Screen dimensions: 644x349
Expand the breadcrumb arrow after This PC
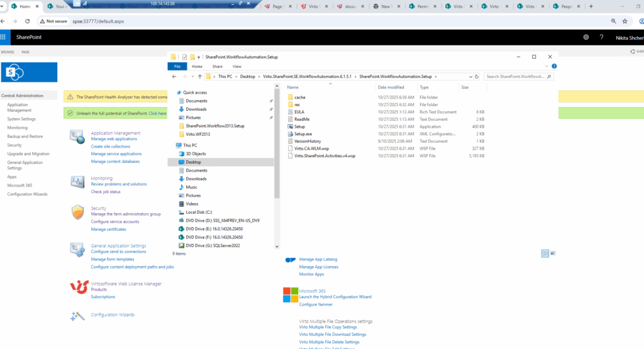coord(236,76)
